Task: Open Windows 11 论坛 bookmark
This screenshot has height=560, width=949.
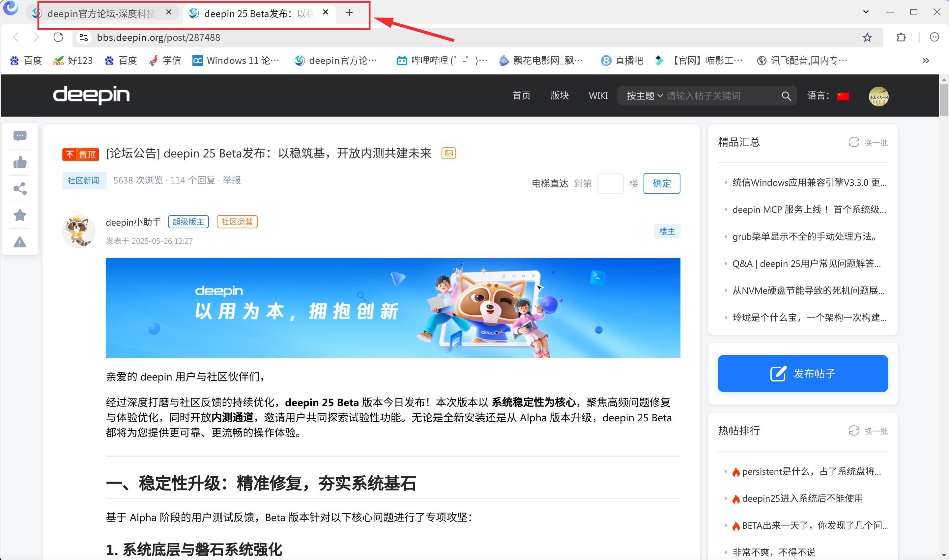Action: (236, 61)
